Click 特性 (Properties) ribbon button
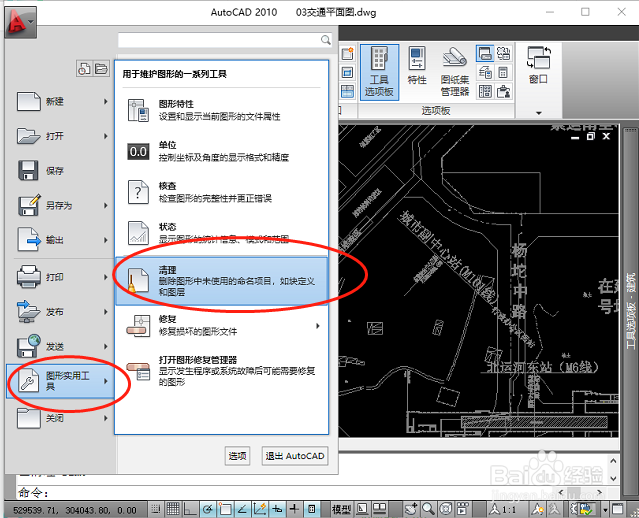639x518 pixels. point(417,65)
